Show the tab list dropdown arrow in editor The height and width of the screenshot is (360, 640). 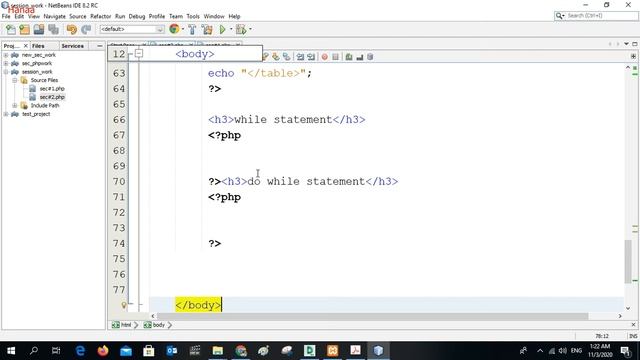click(626, 44)
